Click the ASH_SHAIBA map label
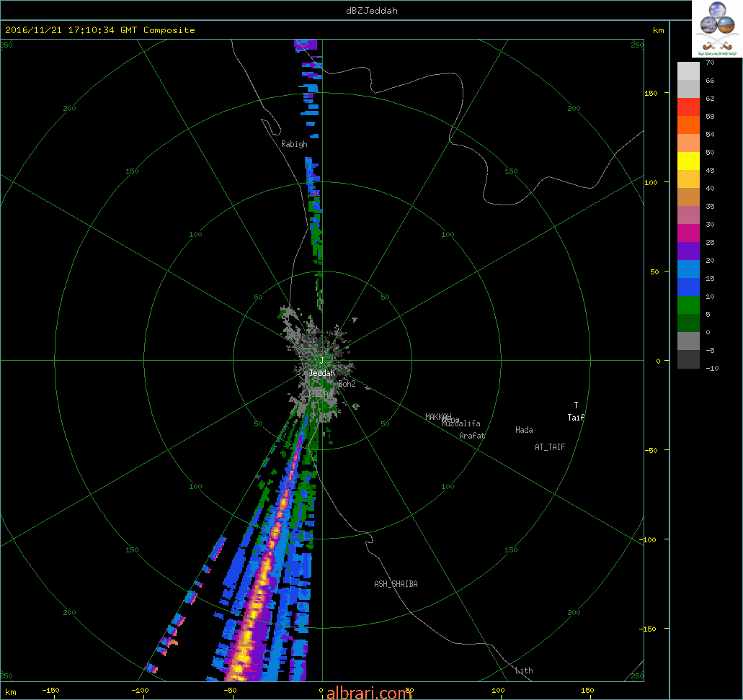 point(396,584)
